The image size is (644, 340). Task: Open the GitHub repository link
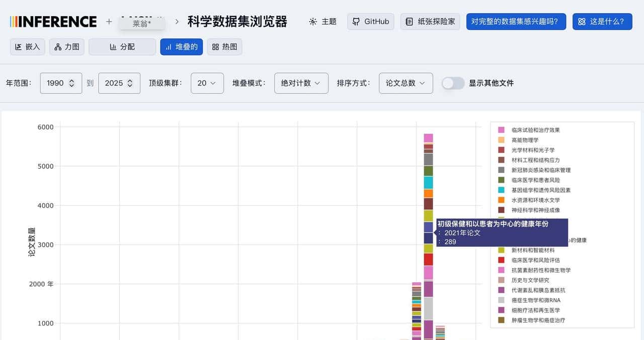click(x=370, y=21)
